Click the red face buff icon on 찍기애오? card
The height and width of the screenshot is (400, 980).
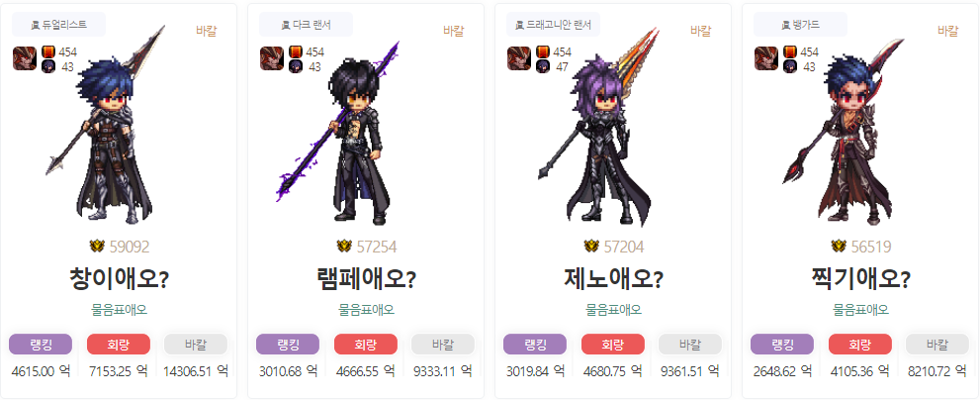(x=765, y=58)
